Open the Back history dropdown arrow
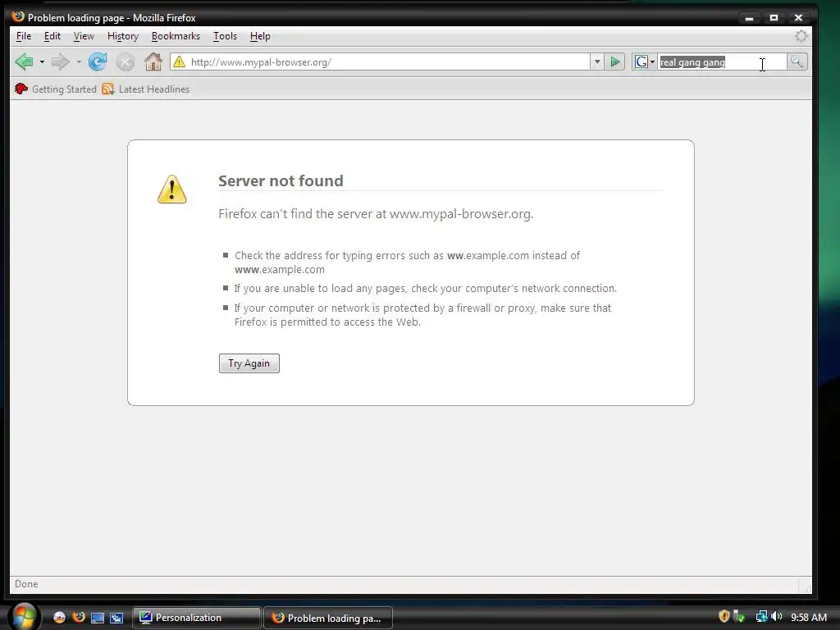The image size is (840, 630). coord(42,62)
